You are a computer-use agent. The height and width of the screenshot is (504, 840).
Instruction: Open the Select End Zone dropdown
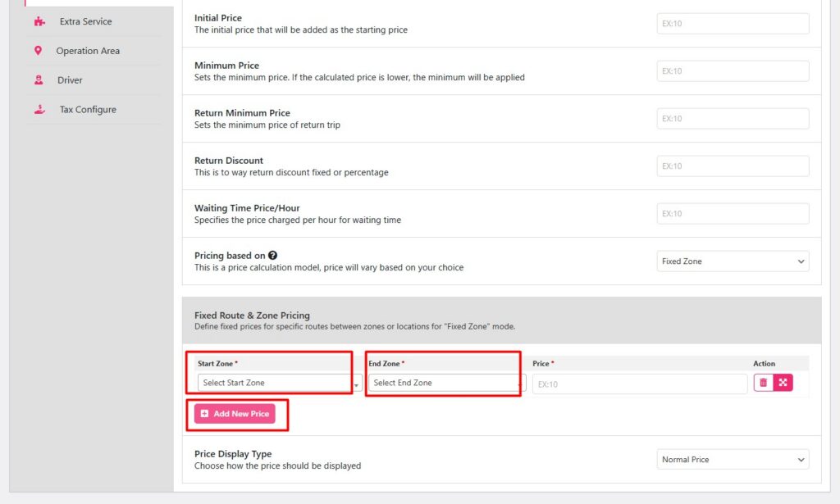coord(443,382)
